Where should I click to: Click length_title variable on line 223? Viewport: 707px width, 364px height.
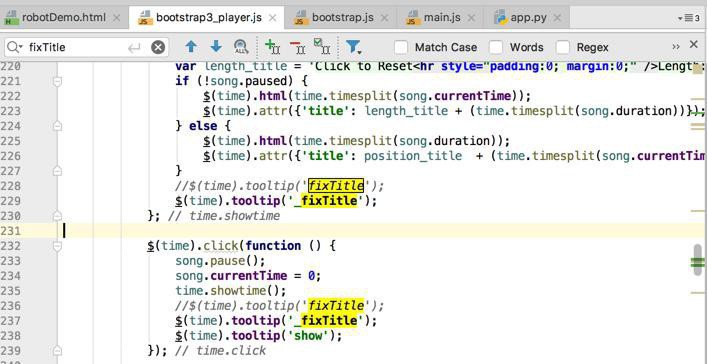[406, 111]
